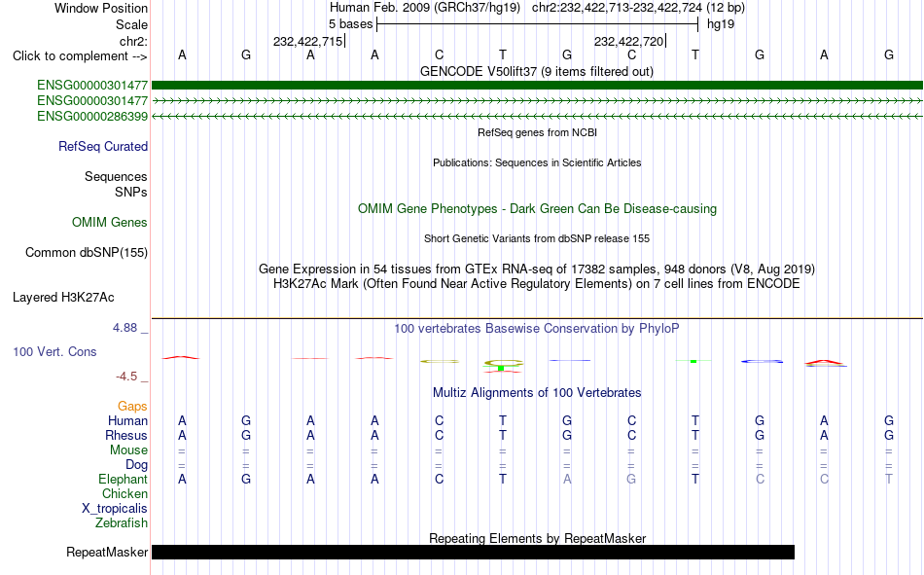The height and width of the screenshot is (575, 924).
Task: Open GENCODE V50lift37 track title
Action: pos(537,71)
